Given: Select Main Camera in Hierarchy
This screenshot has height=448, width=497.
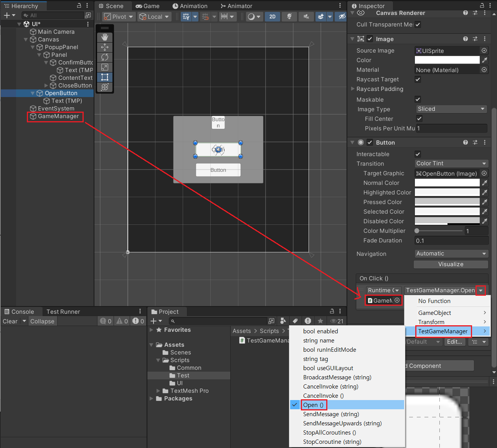Looking at the screenshot, I should pos(56,32).
